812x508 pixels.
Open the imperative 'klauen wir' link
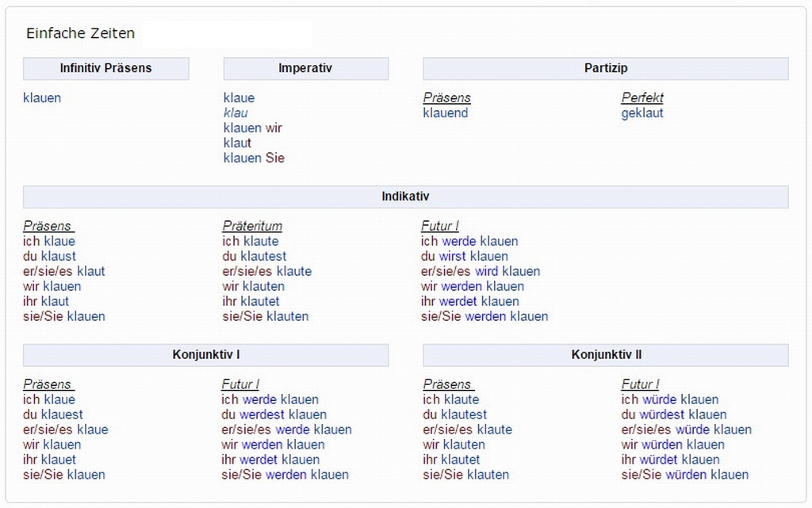252,128
